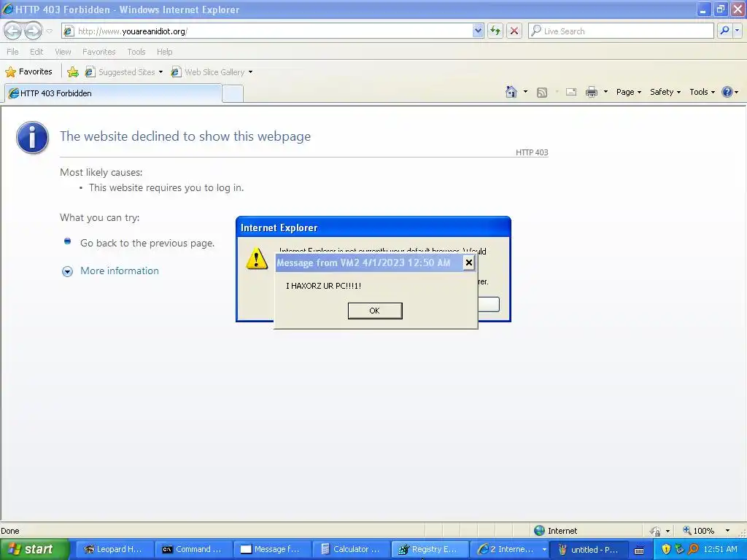Open the Safety command menu

pyautogui.click(x=665, y=92)
